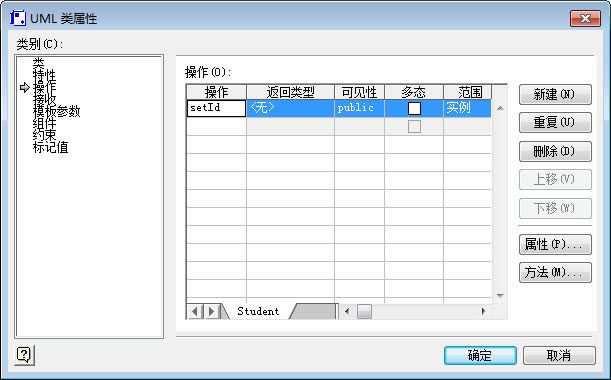The width and height of the screenshot is (611, 380).
Task: Select the 特性 category
Action: click(x=44, y=75)
